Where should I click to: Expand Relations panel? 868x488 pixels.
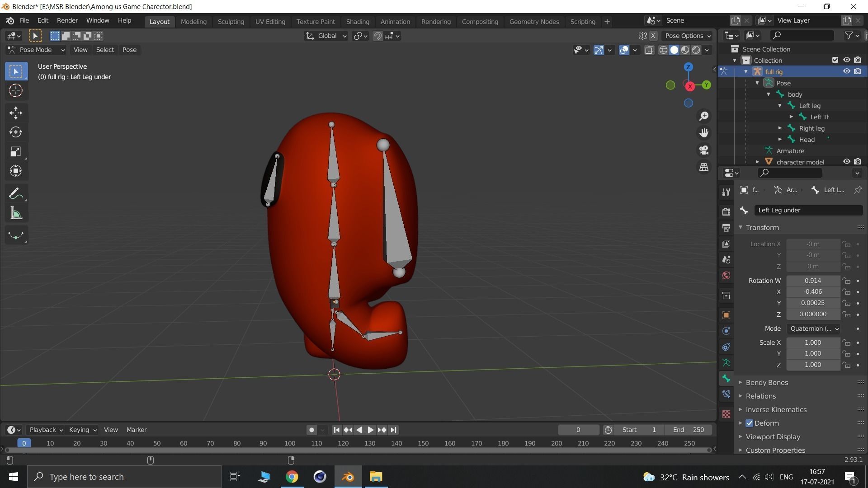click(x=760, y=396)
